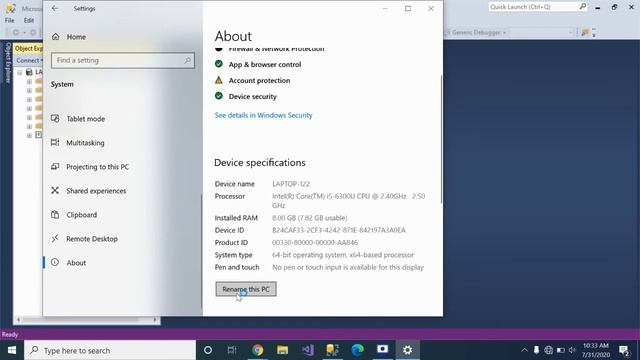Open See details in Windows Security link
The image size is (640, 360).
(263, 116)
